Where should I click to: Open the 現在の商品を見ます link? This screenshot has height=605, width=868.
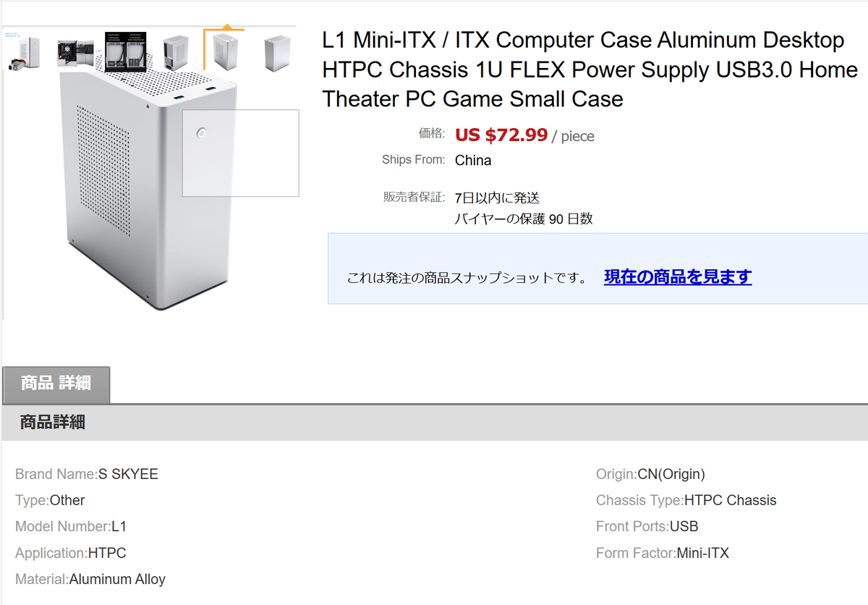click(678, 276)
